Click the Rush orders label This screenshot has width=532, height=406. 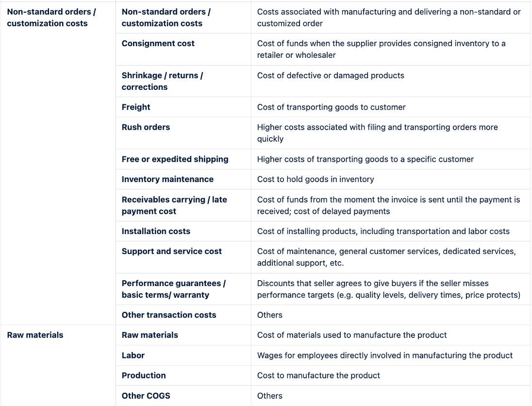146,127
